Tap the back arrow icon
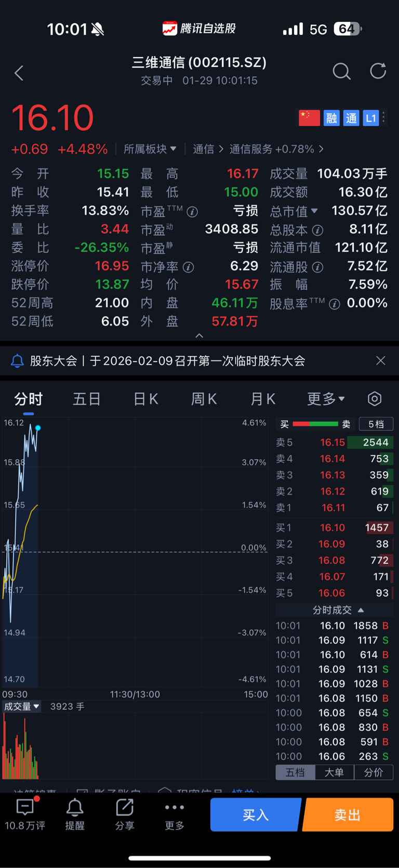Image resolution: width=399 pixels, height=868 pixels. [19, 73]
